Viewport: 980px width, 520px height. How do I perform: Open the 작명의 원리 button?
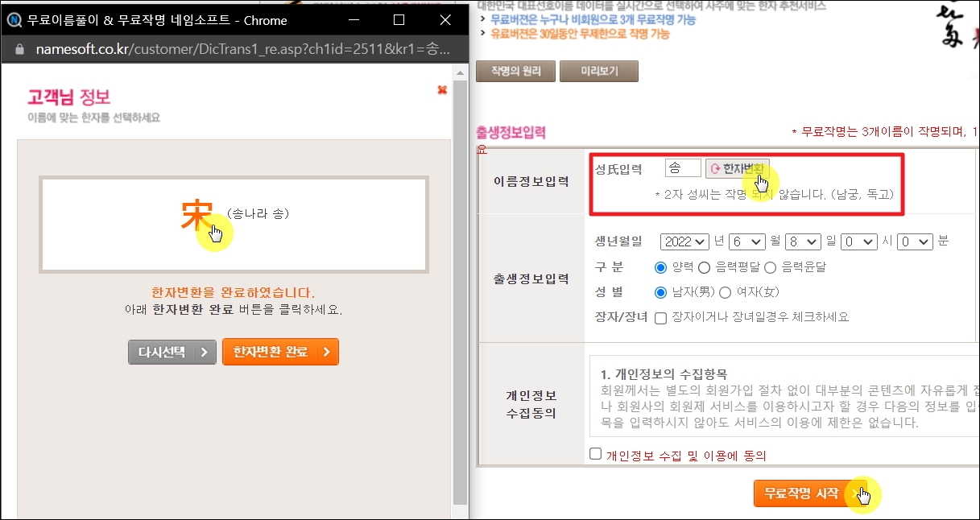pyautogui.click(x=515, y=71)
